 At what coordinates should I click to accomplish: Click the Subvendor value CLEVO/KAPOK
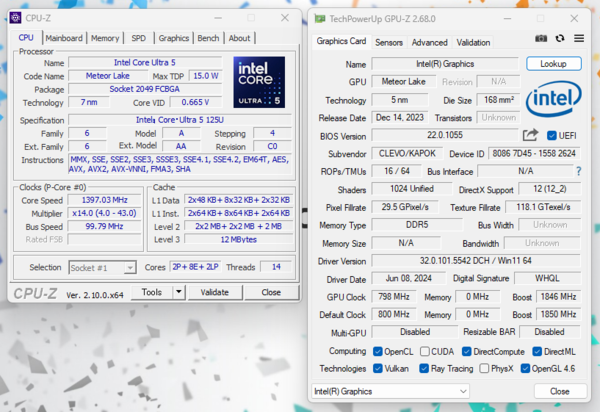click(x=407, y=153)
